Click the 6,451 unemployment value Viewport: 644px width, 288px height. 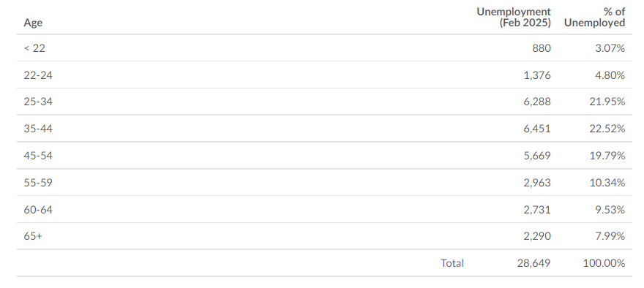tap(537, 129)
